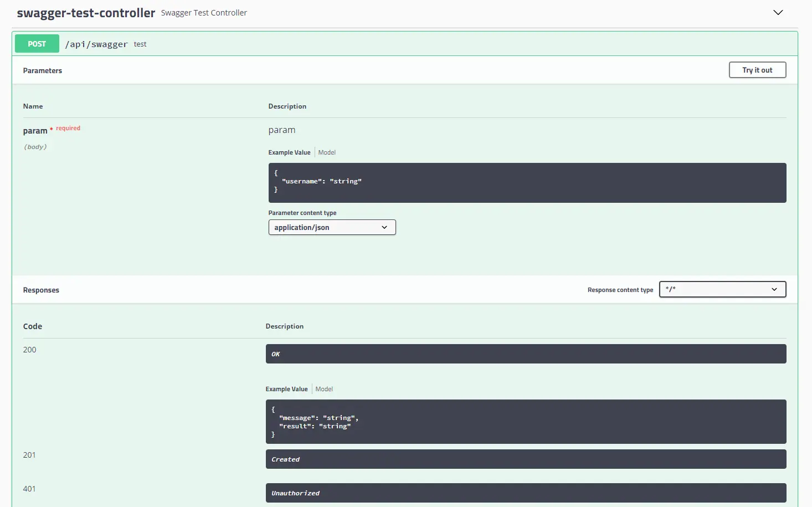Click the green POST method badge

[37, 44]
